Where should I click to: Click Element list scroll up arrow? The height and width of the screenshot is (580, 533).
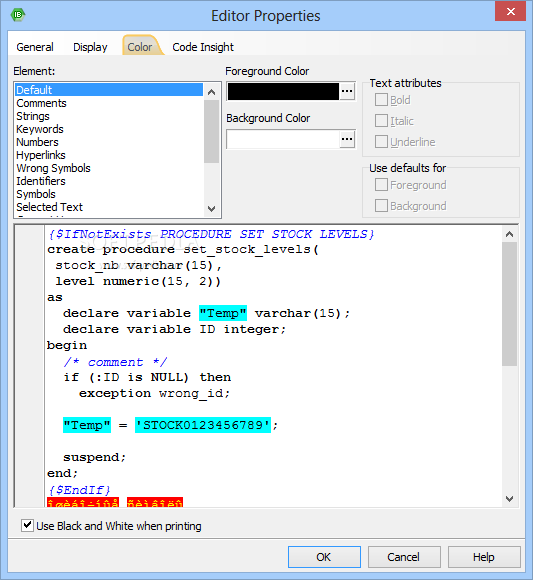212,92
